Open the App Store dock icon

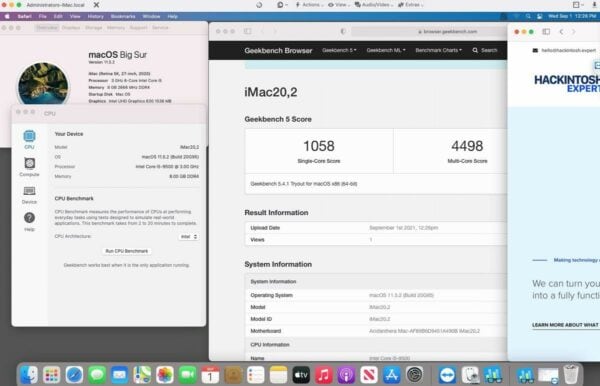point(391,375)
